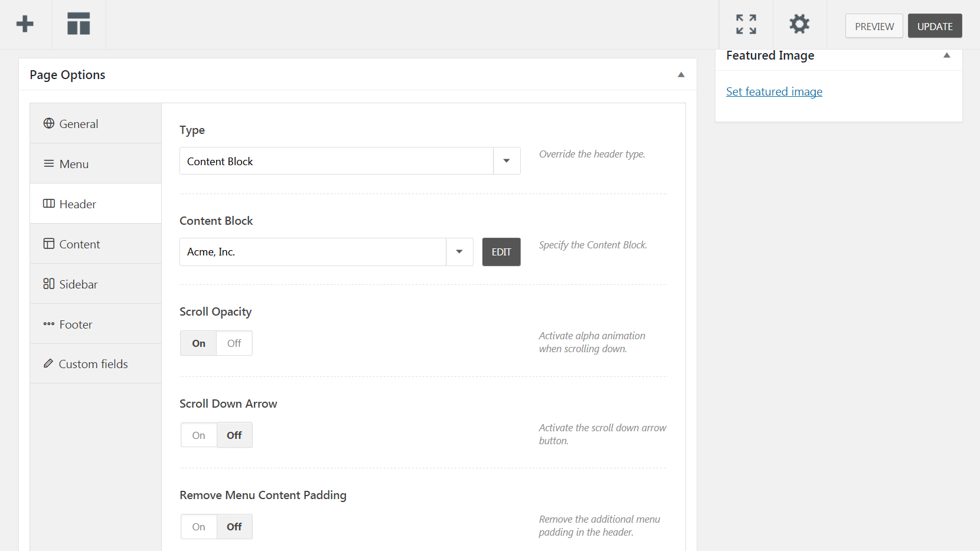This screenshot has width=980, height=551.
Task: Open the Custom fields tab
Action: (x=96, y=363)
